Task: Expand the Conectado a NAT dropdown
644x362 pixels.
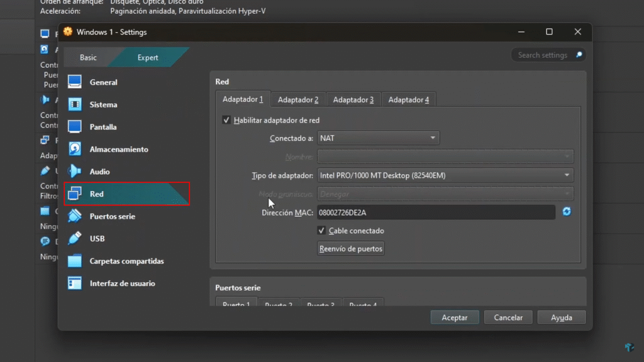Action: [x=378, y=138]
